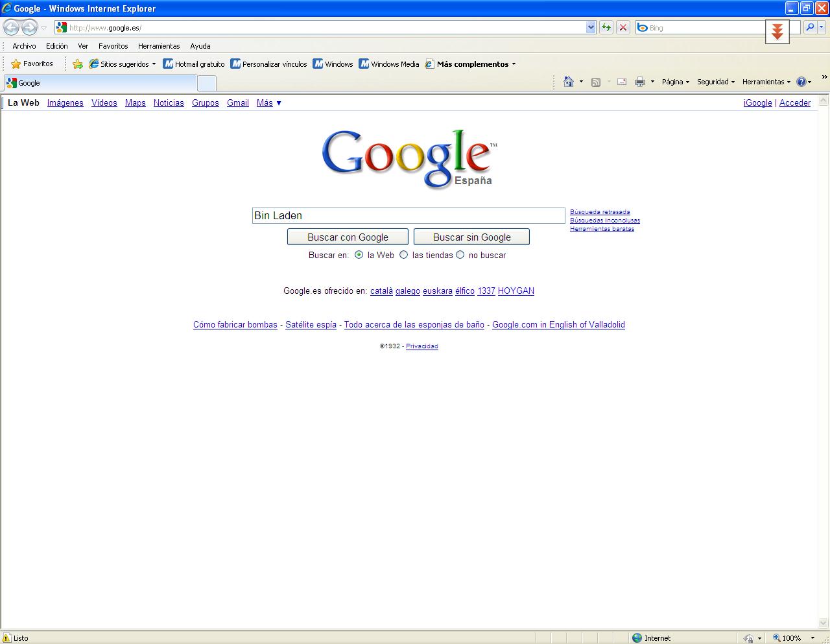Click the 'Buscar con Google' button

[348, 237]
